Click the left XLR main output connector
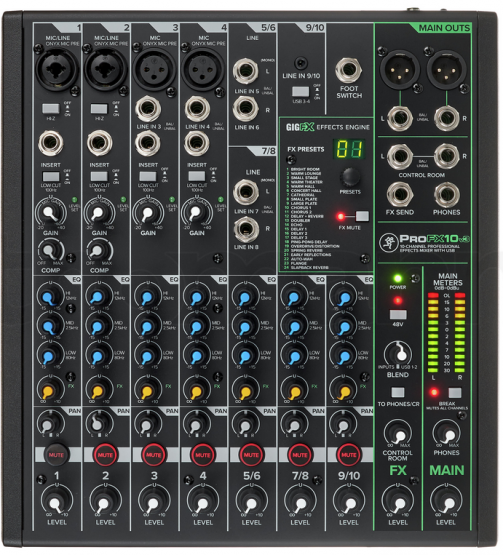This screenshot has width=503, height=555. (x=399, y=69)
